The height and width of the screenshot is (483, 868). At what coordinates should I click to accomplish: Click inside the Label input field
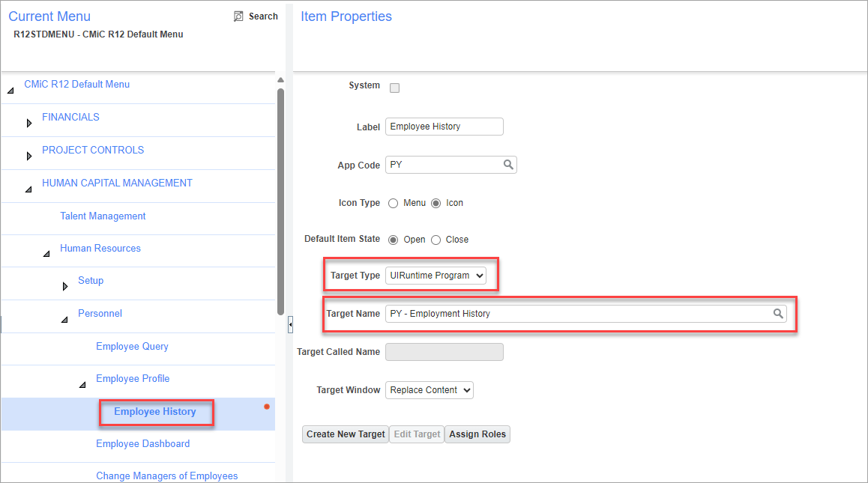click(444, 126)
